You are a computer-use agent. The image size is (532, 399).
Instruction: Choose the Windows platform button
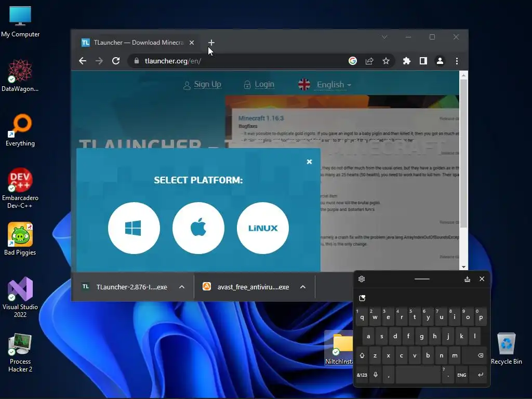(x=134, y=228)
